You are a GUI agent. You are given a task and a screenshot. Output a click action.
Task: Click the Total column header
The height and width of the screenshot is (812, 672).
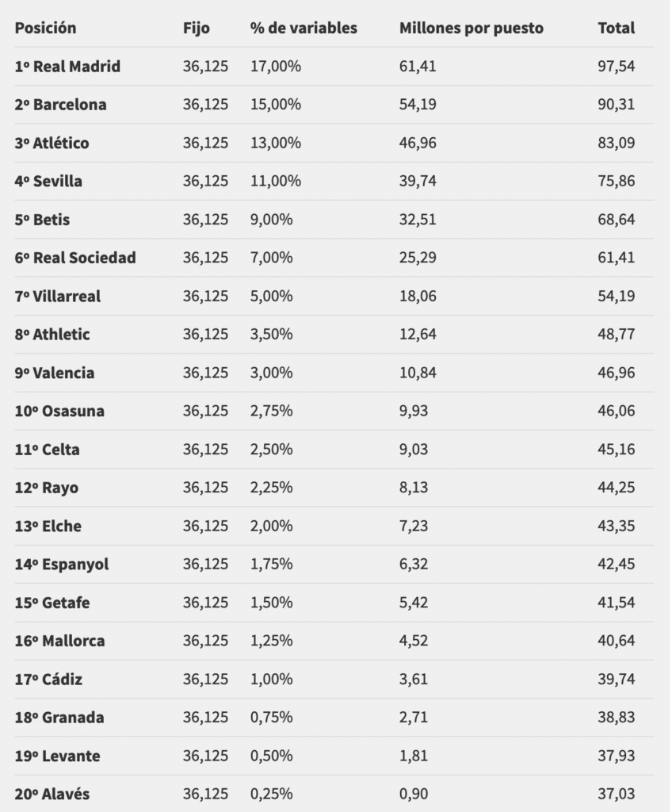tap(616, 28)
